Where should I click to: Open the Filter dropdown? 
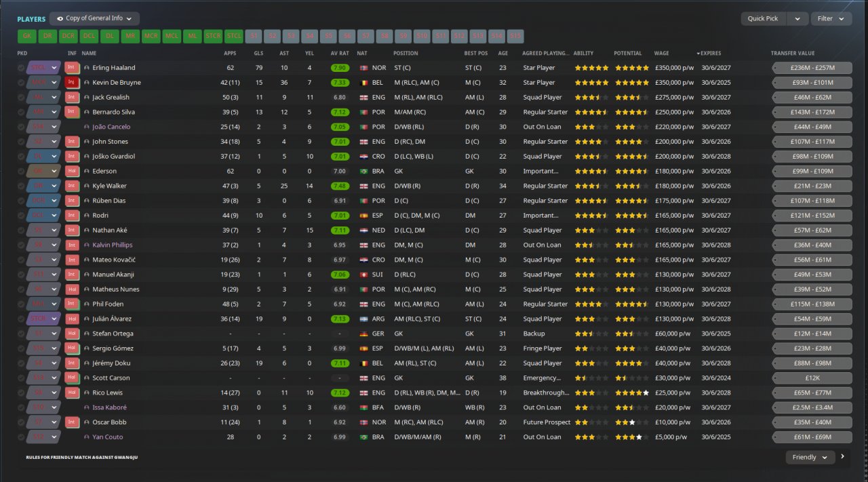831,19
